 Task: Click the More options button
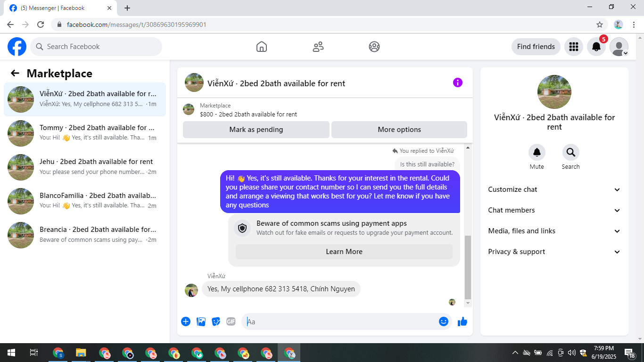coord(399,130)
